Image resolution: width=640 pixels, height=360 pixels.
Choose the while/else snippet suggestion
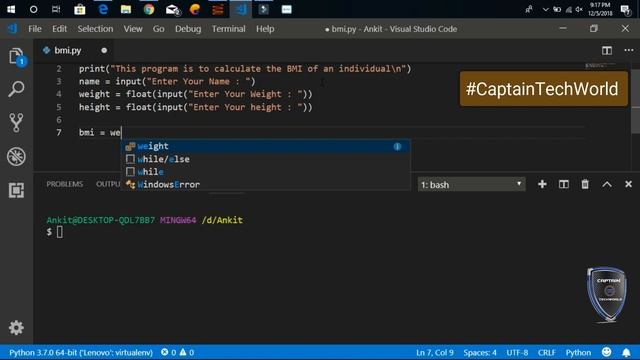click(x=265, y=159)
